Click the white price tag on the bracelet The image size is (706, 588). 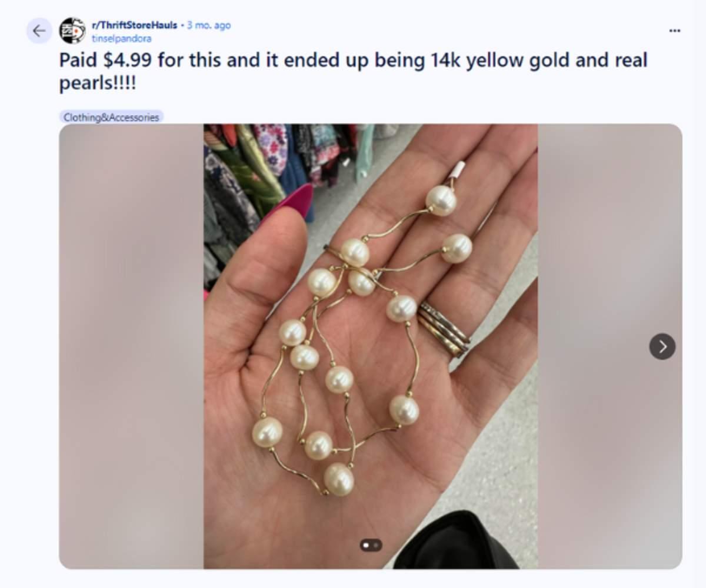tap(457, 171)
